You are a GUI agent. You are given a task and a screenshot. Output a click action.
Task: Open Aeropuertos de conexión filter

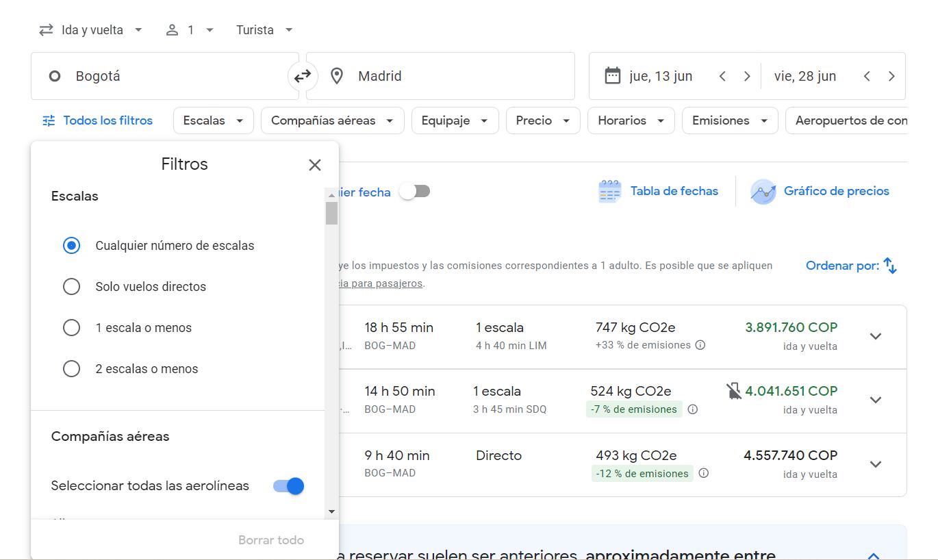[847, 120]
